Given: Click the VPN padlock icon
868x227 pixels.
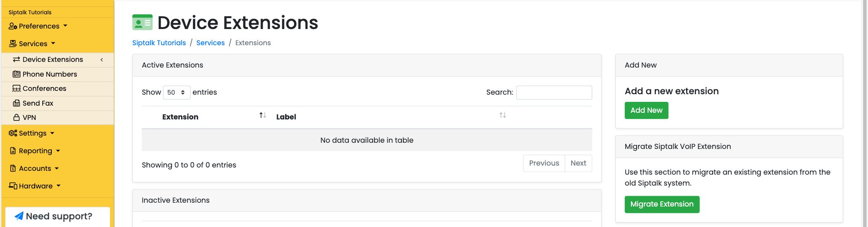Looking at the screenshot, I should [17, 118].
